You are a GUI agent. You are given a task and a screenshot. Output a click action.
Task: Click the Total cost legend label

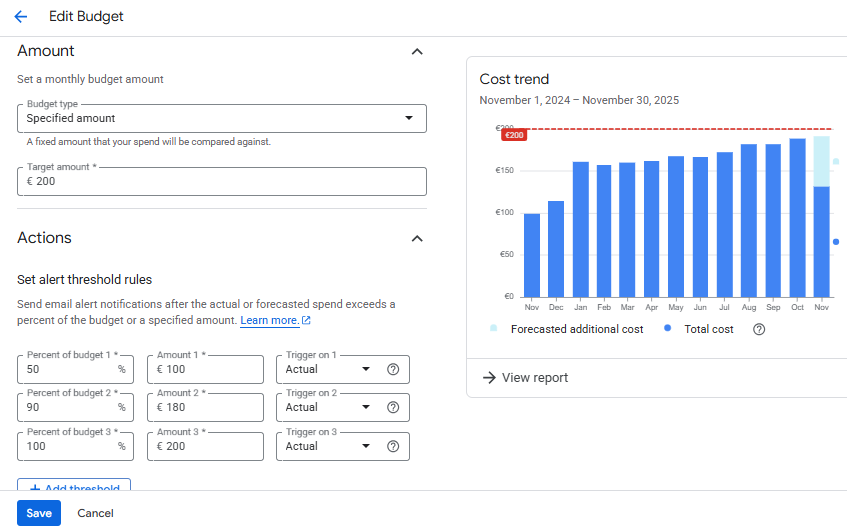tap(709, 330)
